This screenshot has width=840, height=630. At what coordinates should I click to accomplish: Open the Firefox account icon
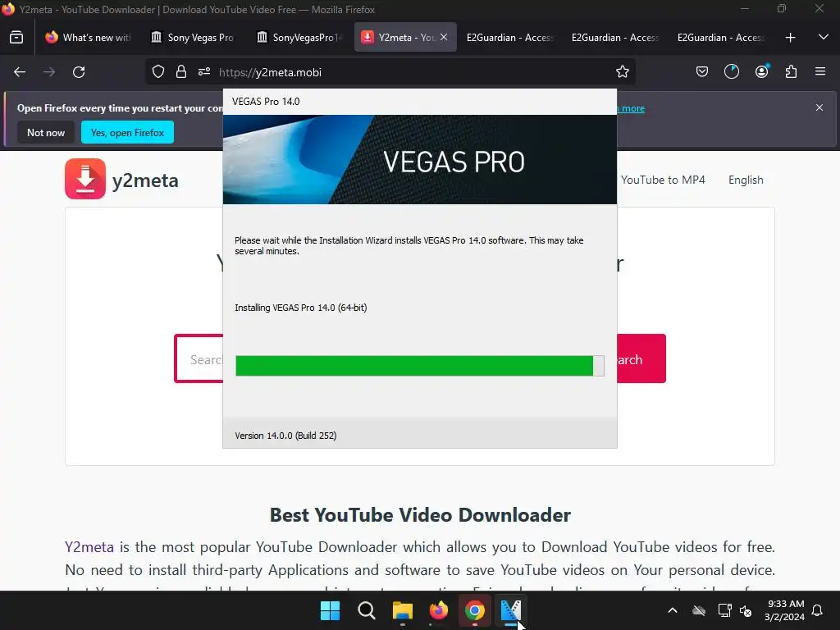click(761, 72)
